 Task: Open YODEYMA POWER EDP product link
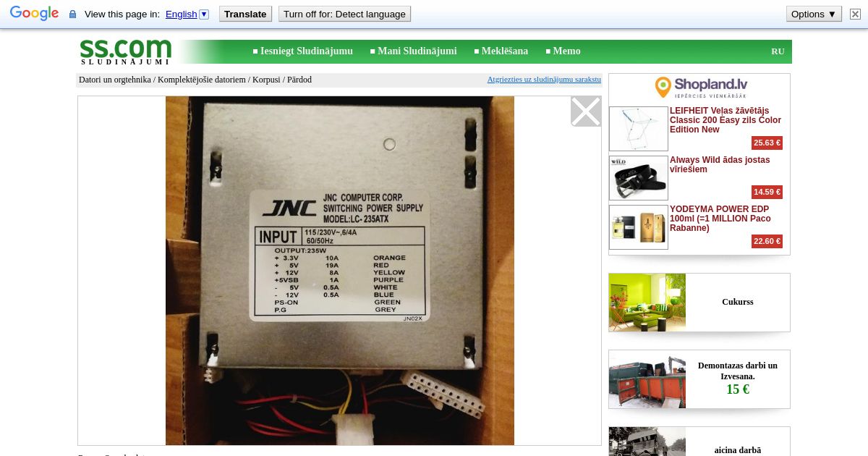(x=720, y=219)
